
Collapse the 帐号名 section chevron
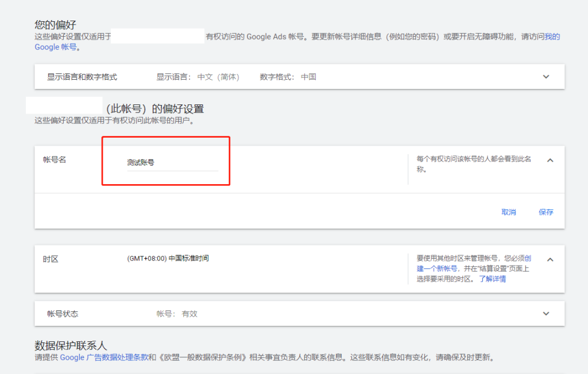click(x=550, y=161)
